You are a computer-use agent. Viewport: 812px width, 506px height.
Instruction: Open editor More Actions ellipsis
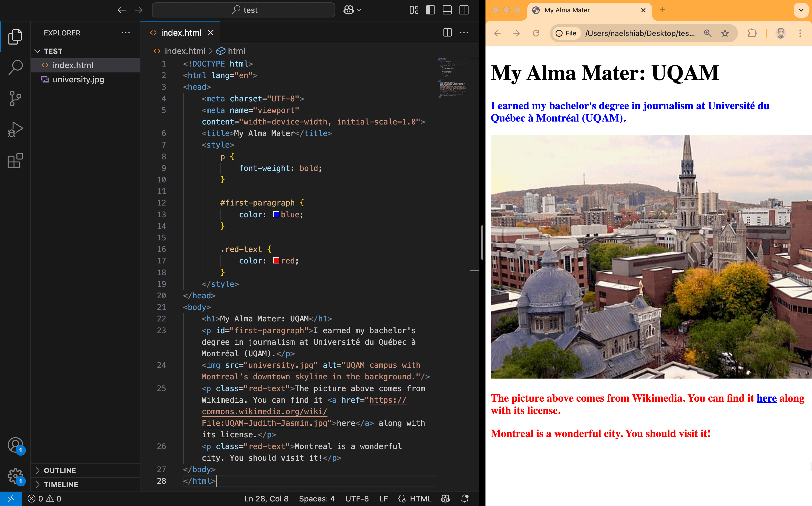click(464, 32)
